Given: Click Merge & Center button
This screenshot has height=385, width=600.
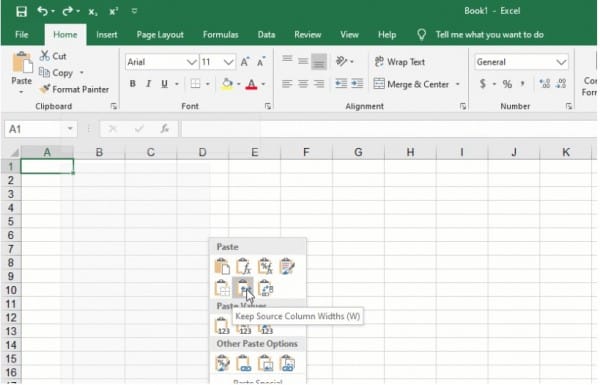Looking at the screenshot, I should [411, 84].
